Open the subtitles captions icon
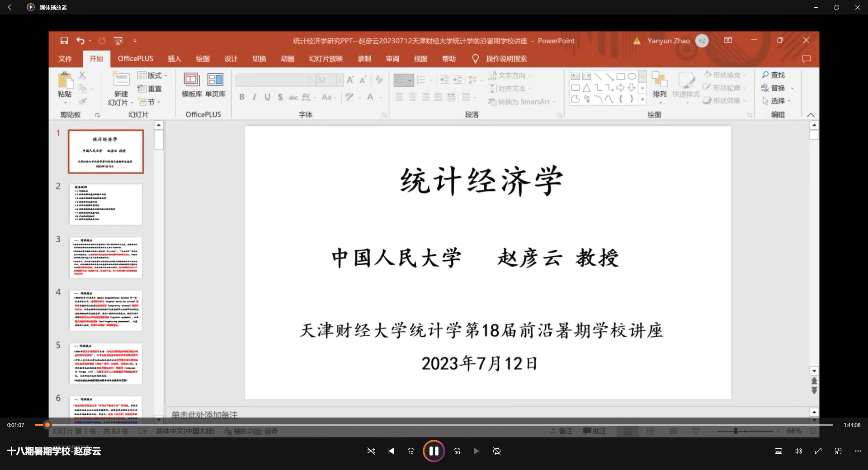 tap(778, 451)
